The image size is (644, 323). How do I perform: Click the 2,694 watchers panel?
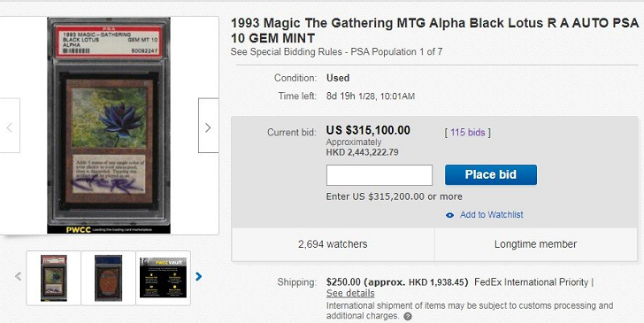click(333, 244)
